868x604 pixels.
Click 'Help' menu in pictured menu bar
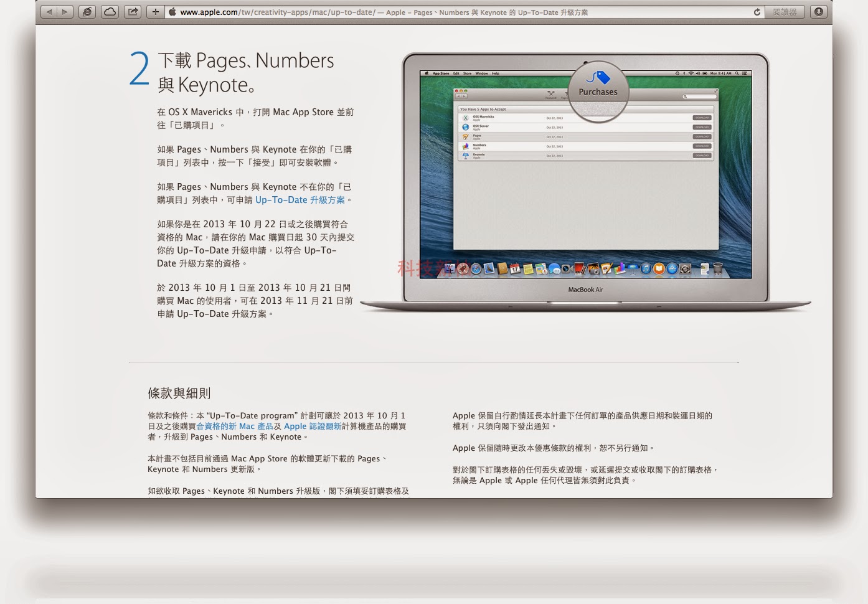coord(496,73)
